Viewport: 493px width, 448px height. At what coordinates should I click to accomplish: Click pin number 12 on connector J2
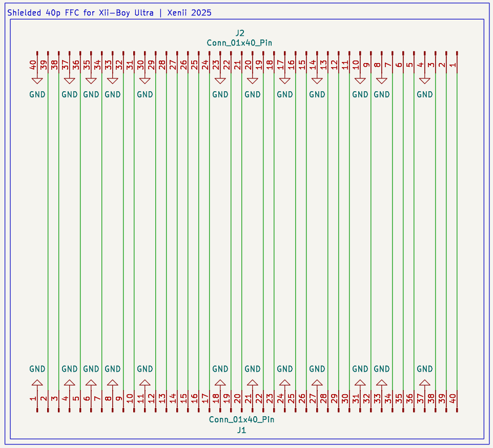(334, 65)
